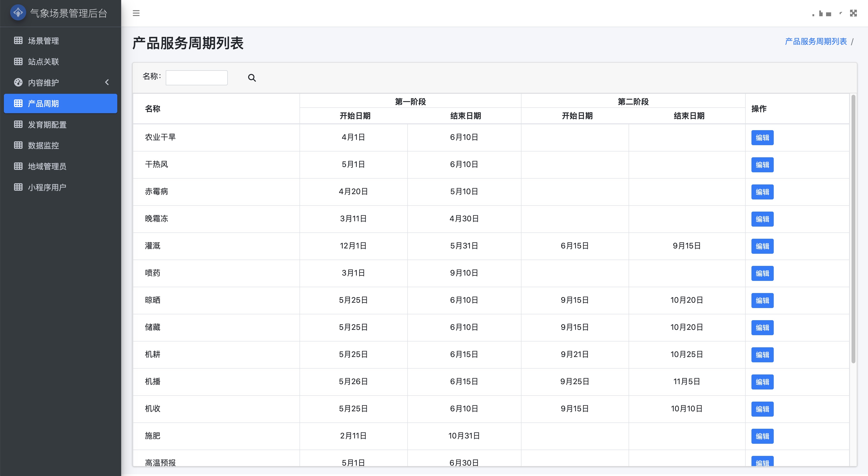Enter fullscreen using the expand arrows icon
This screenshot has height=476, width=868.
point(853,13)
